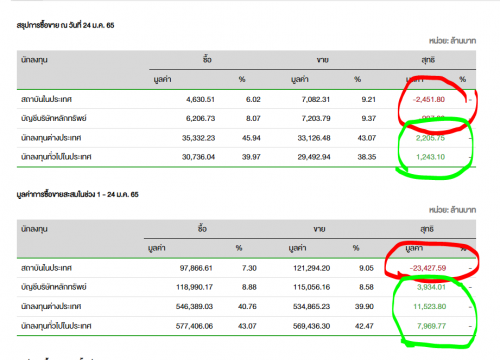Click the สุทธิ column header in second table
The width and height of the screenshot is (500, 360).
coord(427,229)
